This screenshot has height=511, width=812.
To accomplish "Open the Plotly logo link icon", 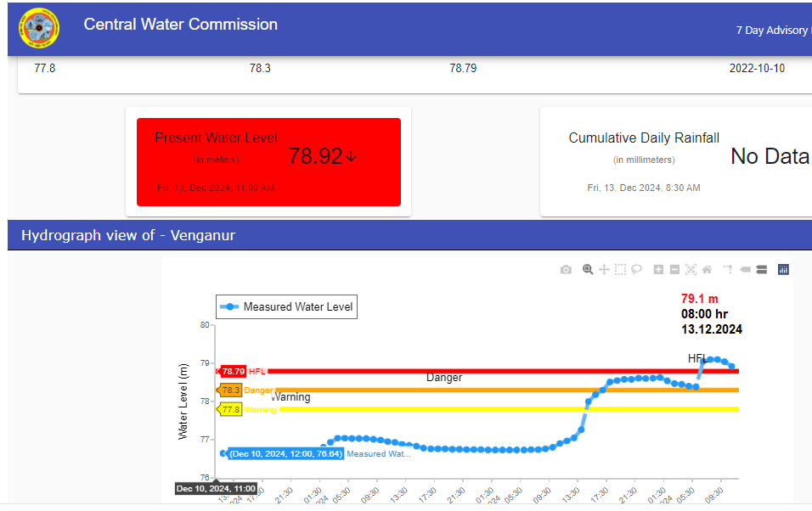I will point(783,270).
